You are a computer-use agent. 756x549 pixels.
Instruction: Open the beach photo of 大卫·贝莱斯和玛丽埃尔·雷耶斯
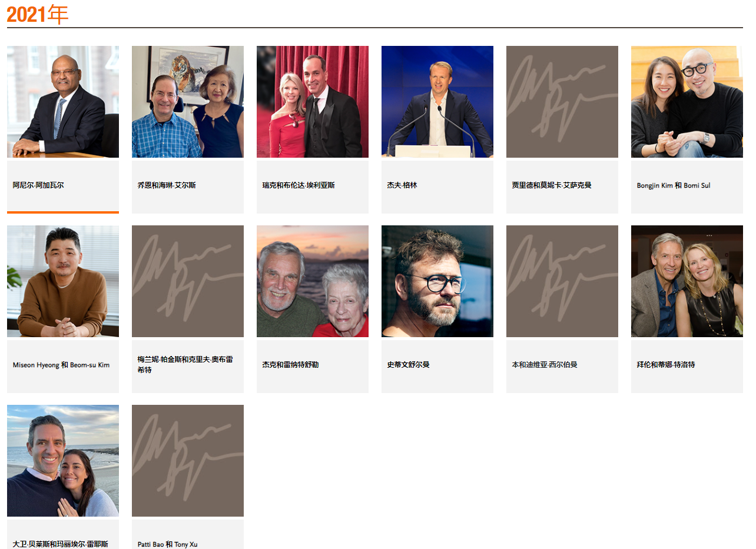tap(63, 461)
